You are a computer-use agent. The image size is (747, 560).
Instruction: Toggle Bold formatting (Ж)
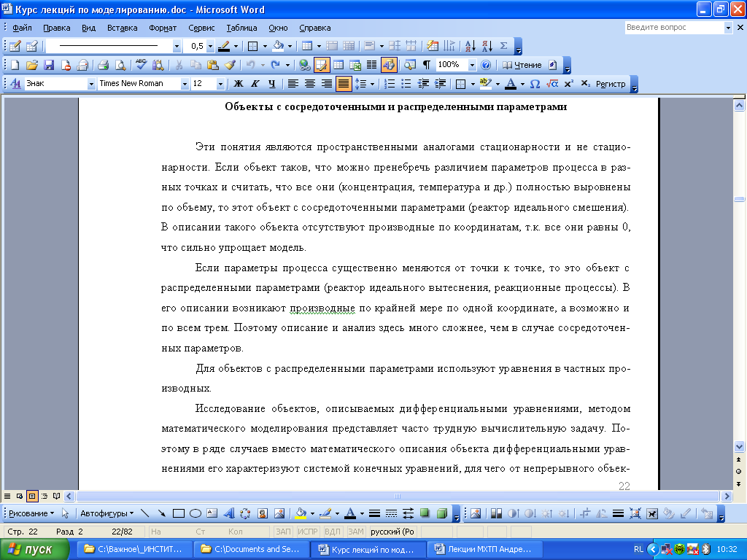[x=239, y=84]
